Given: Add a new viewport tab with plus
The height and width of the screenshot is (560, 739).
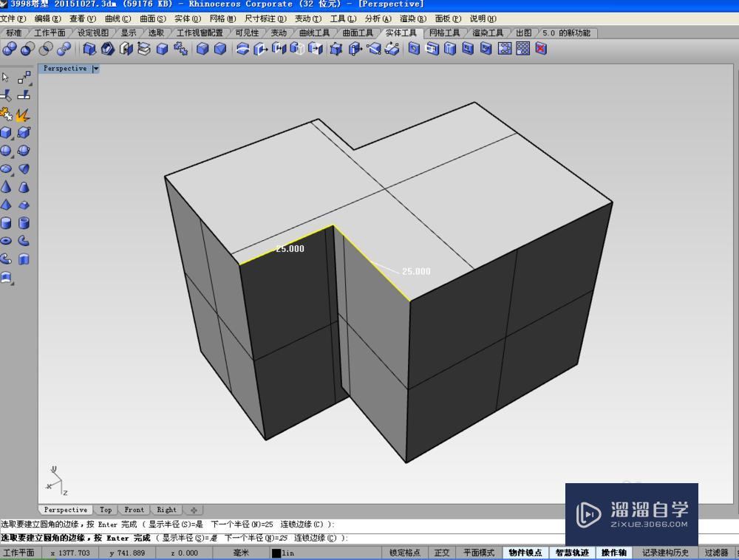Looking at the screenshot, I should tap(193, 510).
